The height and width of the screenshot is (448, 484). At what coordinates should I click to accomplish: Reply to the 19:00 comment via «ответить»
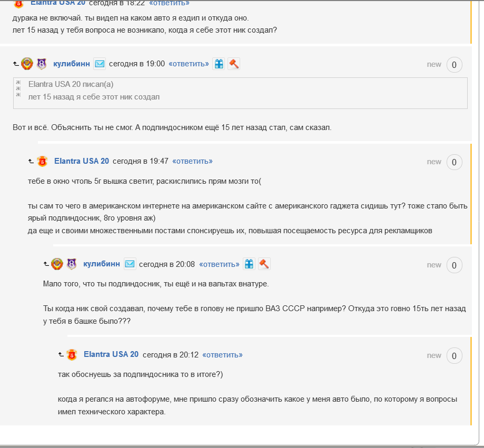coord(189,64)
